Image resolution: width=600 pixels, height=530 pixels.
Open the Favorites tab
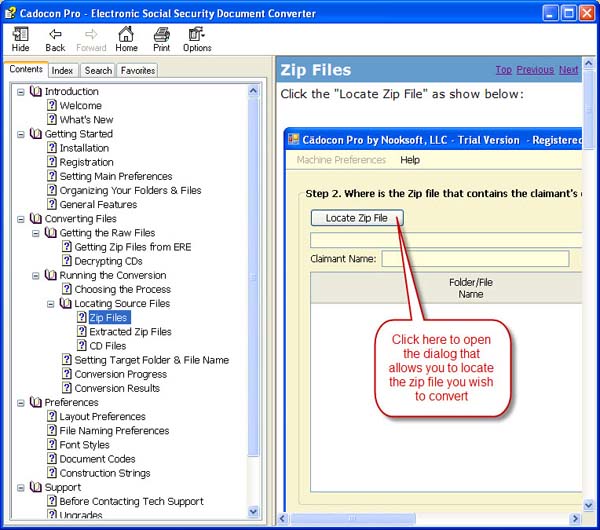tap(138, 71)
